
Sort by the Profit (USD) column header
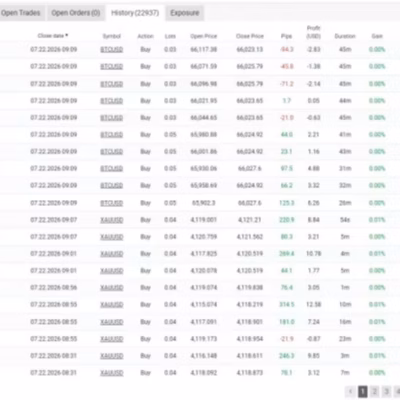pyautogui.click(x=314, y=32)
